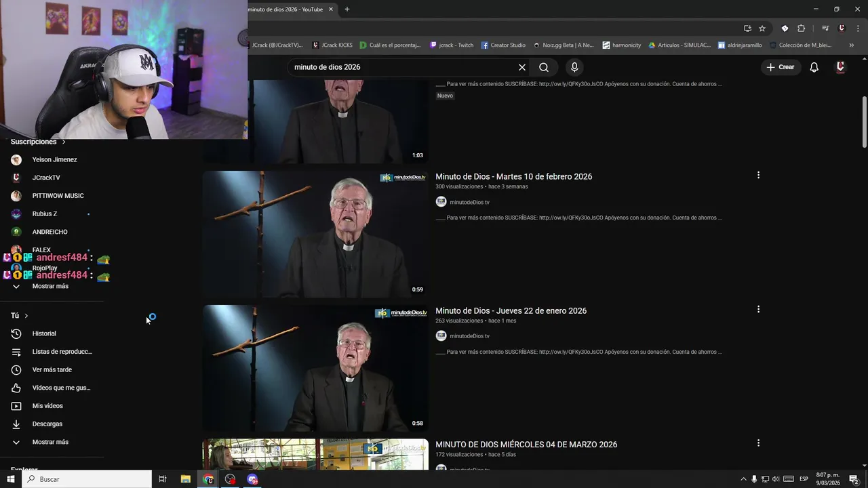Clear the search text with the X icon
This screenshot has height=488, width=868.
(x=522, y=67)
